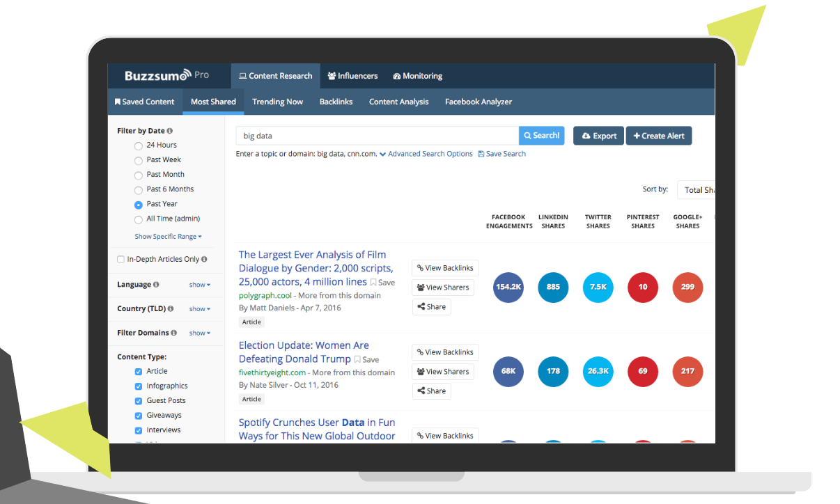Click the 154.2K Facebook engagements circle

[508, 287]
